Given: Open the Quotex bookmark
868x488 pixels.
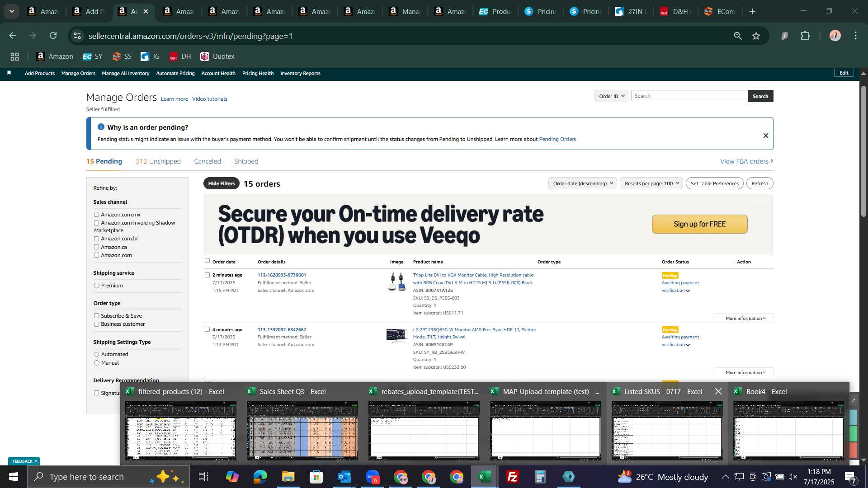Looking at the screenshot, I should click(x=217, y=56).
